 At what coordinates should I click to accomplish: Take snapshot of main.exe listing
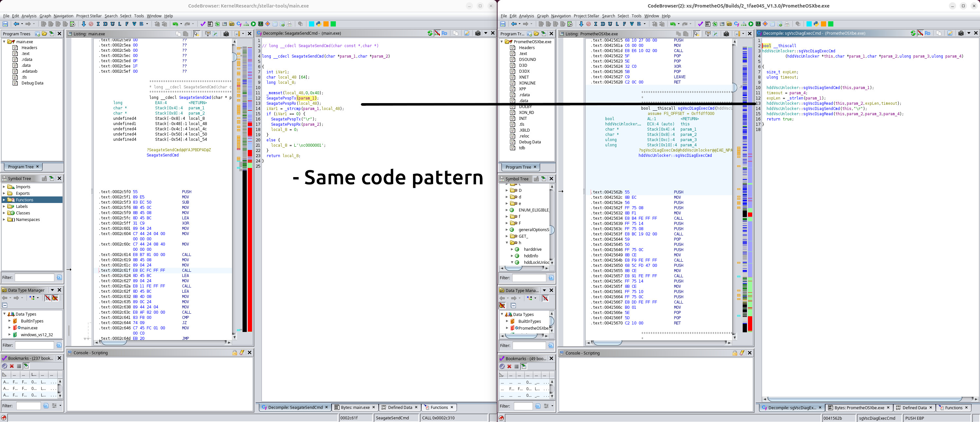pos(226,33)
